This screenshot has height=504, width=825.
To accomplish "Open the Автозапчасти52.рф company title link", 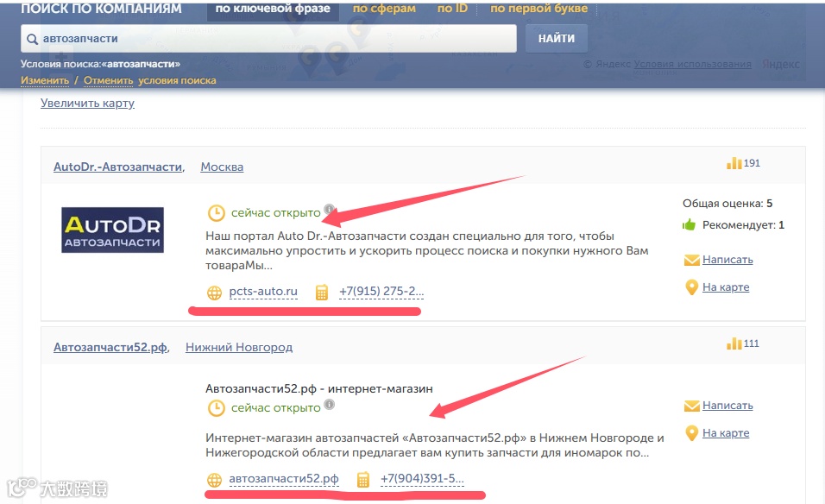I will (111, 348).
